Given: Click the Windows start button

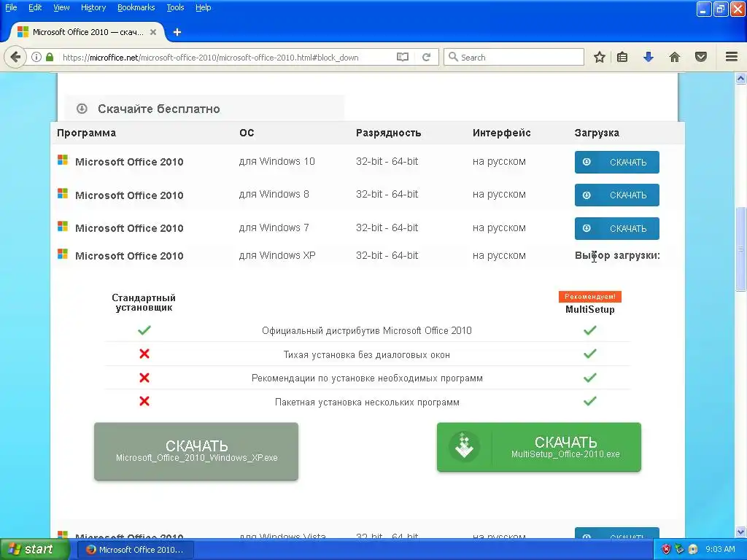Looking at the screenshot, I should coord(35,550).
